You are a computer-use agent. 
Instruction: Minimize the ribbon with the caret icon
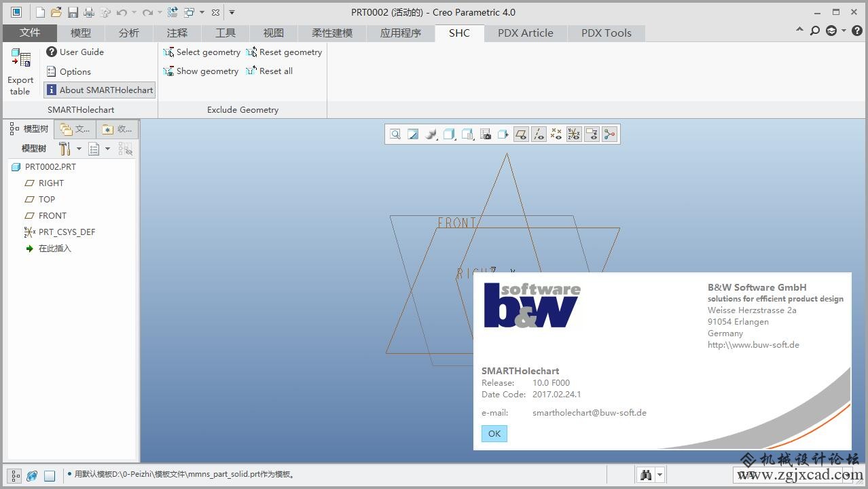[799, 31]
